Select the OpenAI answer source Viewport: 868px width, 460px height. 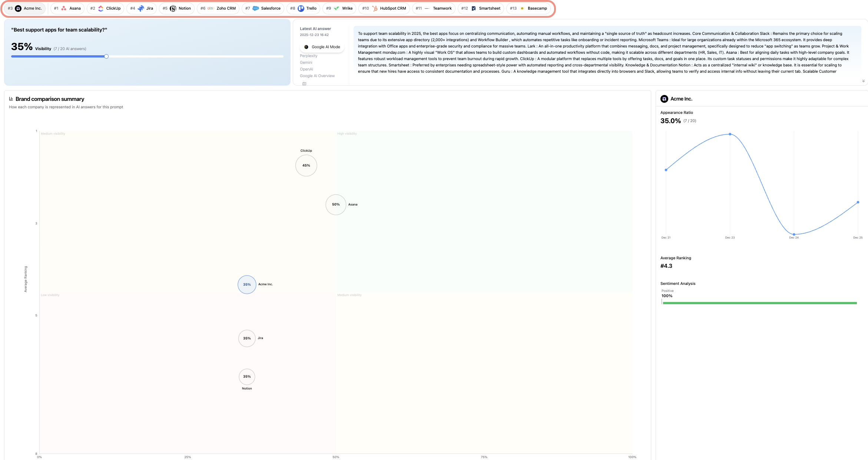pos(306,69)
